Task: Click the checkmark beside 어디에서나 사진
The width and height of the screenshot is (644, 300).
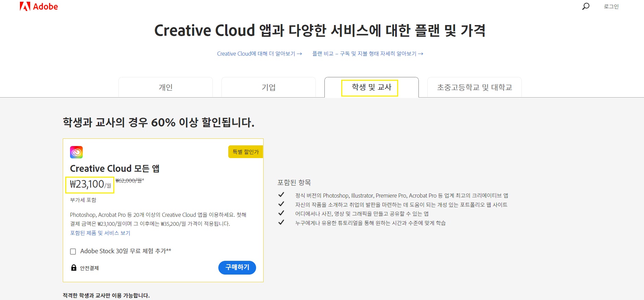Action: [281, 213]
